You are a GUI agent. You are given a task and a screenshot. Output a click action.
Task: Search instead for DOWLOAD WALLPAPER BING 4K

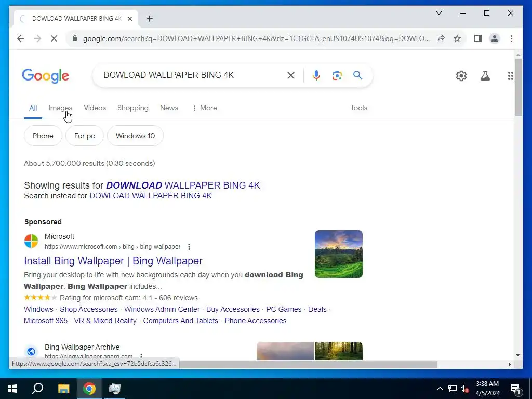pos(151,196)
